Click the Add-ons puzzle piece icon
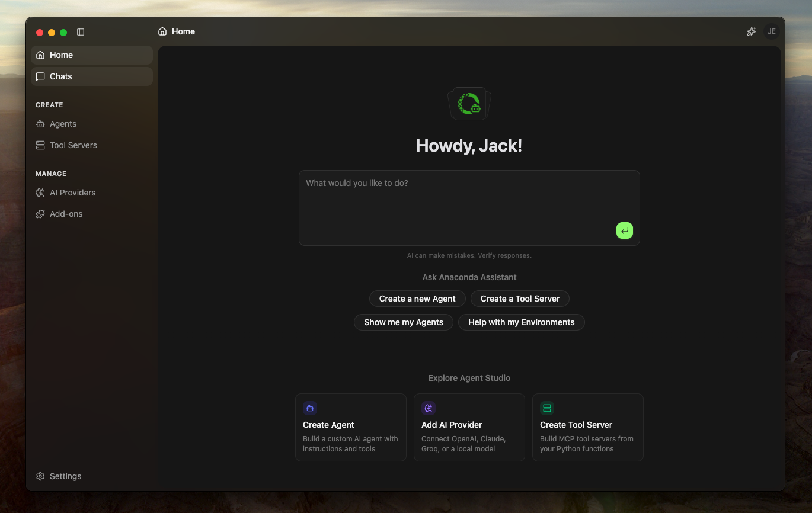Screen dimensions: 812x513 40,214
